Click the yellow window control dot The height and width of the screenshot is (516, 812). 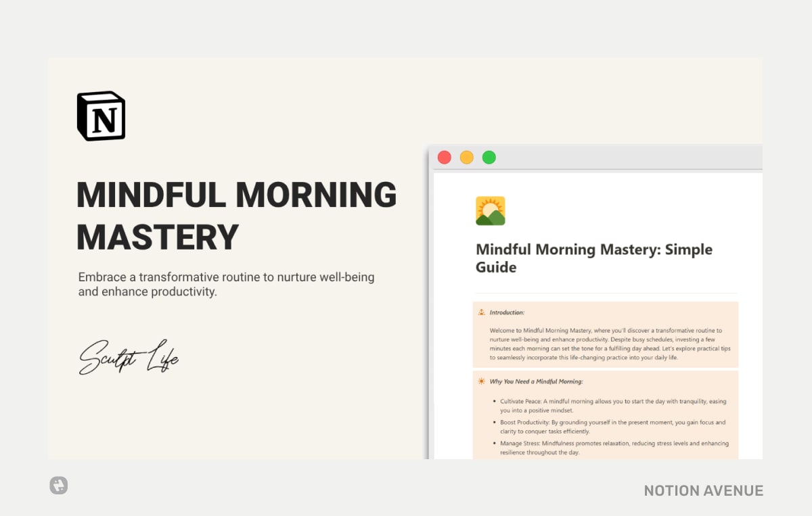click(466, 157)
